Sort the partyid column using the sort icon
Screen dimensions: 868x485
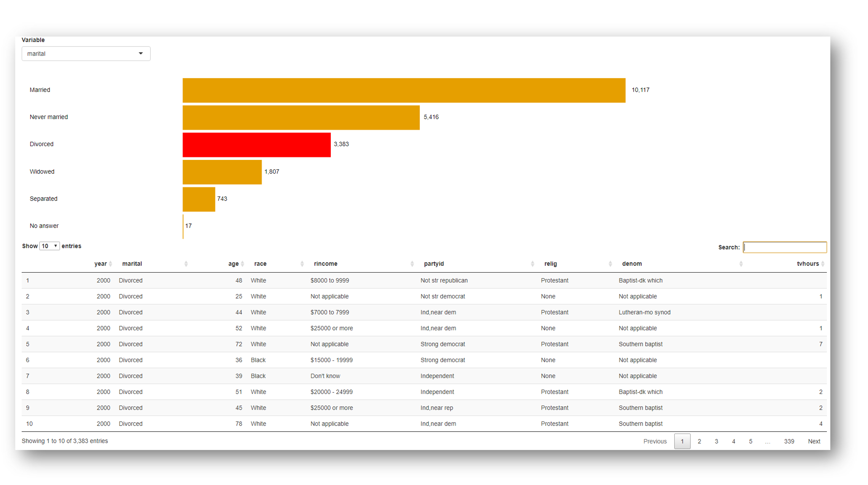point(533,263)
